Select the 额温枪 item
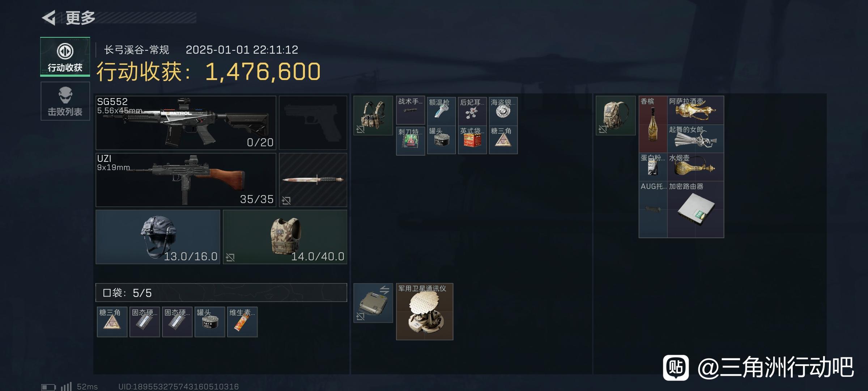The width and height of the screenshot is (868, 391). 441,111
